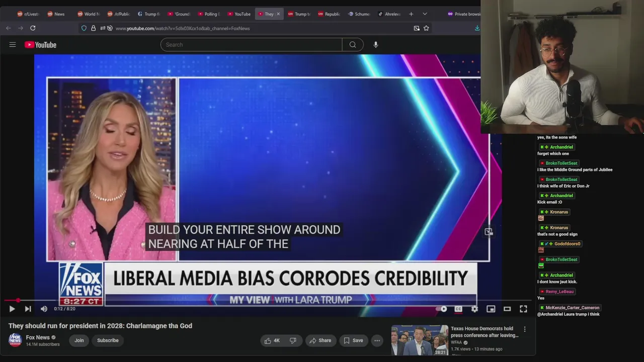Toggle closed captions CC button
Viewport: 644px width, 362px height.
pos(458,309)
